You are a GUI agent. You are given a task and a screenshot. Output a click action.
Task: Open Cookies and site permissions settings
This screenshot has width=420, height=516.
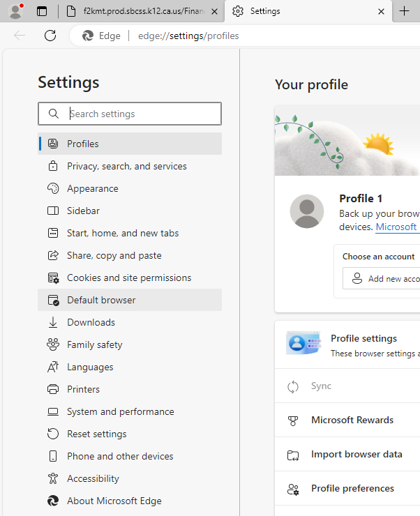(x=128, y=278)
